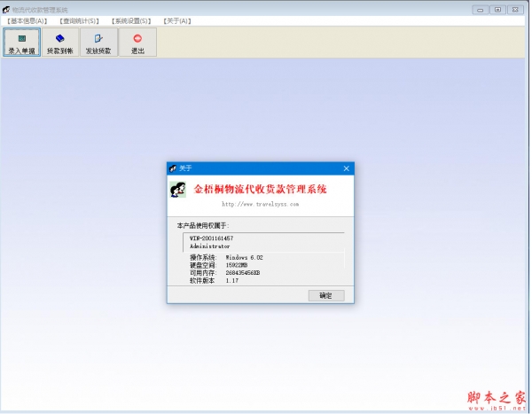Select the red title 金梧桐物流代收货款管理系统

[260, 190]
